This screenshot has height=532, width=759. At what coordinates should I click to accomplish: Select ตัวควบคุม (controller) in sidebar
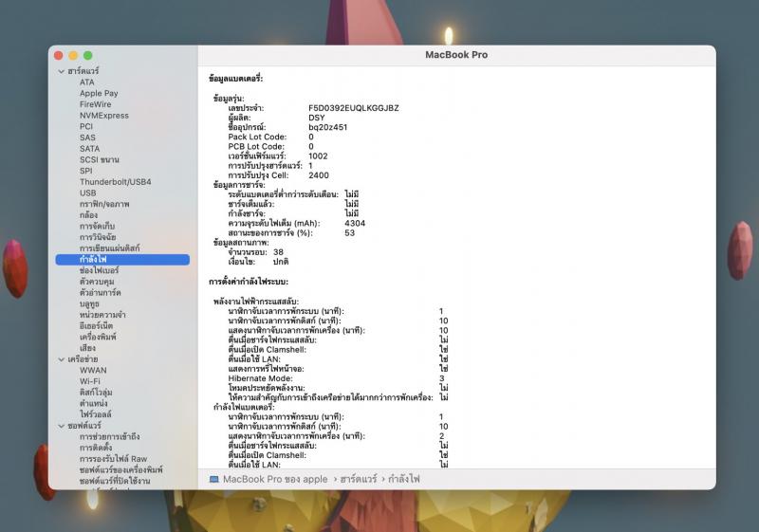97,282
